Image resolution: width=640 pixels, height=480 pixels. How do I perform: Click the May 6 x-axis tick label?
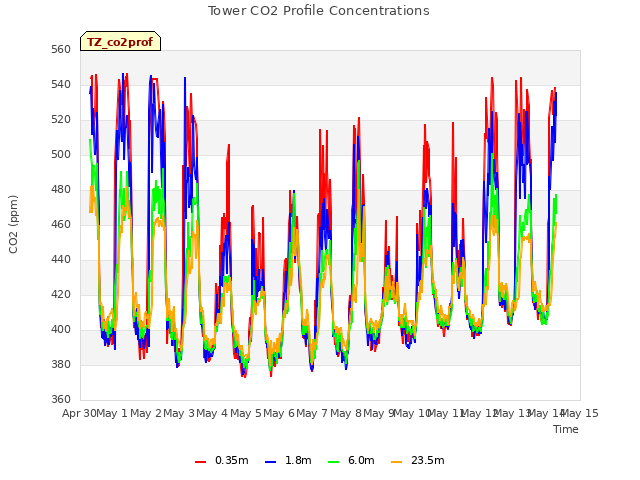tap(279, 413)
